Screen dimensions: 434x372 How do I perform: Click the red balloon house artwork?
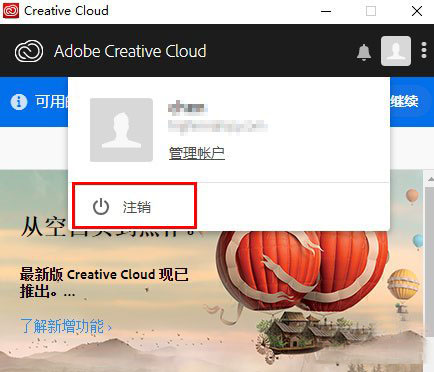[x=302, y=293]
